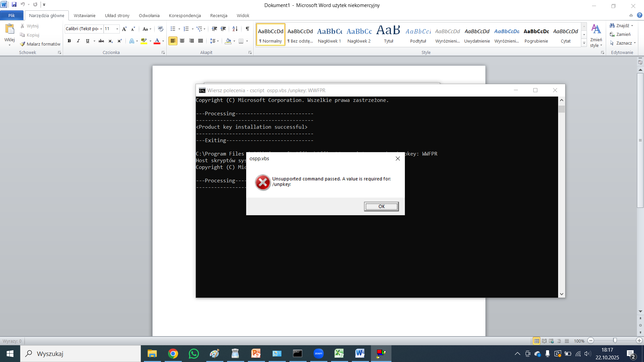
Task: Toggle superscript formatting
Action: coord(119,41)
